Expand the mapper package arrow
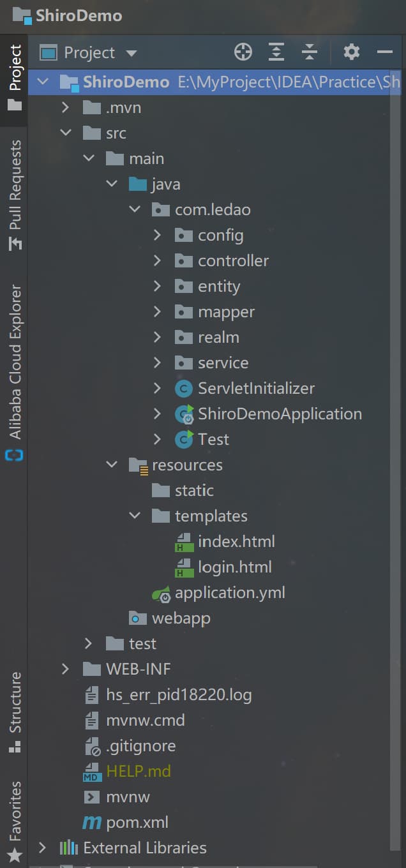This screenshot has width=406, height=868. (x=157, y=311)
